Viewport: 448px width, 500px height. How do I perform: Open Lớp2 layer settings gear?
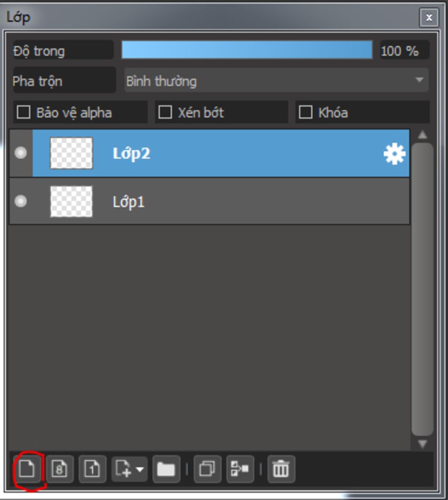[x=395, y=154]
